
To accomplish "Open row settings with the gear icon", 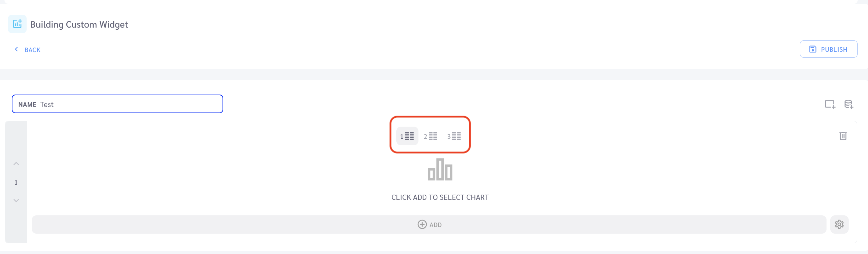I will [x=839, y=224].
